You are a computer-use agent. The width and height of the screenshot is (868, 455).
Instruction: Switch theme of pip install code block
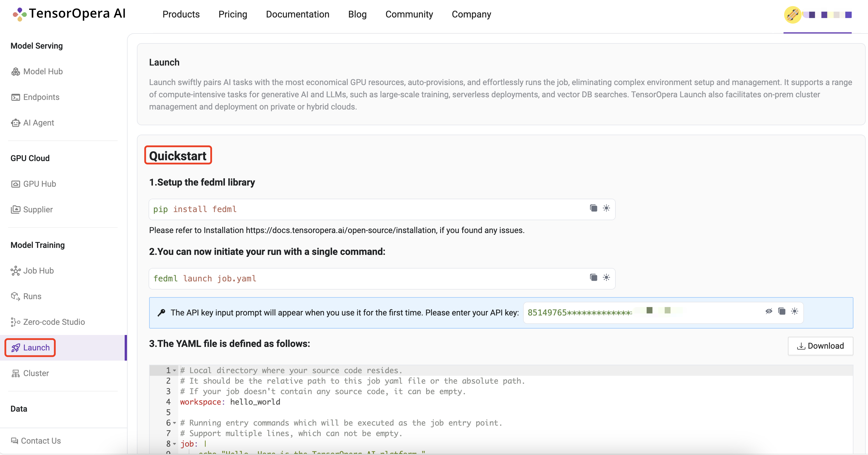tap(606, 208)
